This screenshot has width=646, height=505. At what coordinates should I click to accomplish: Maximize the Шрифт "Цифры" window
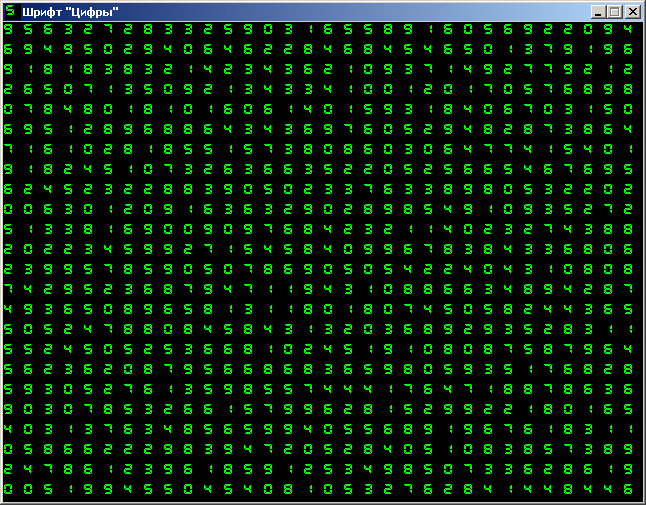(614, 12)
